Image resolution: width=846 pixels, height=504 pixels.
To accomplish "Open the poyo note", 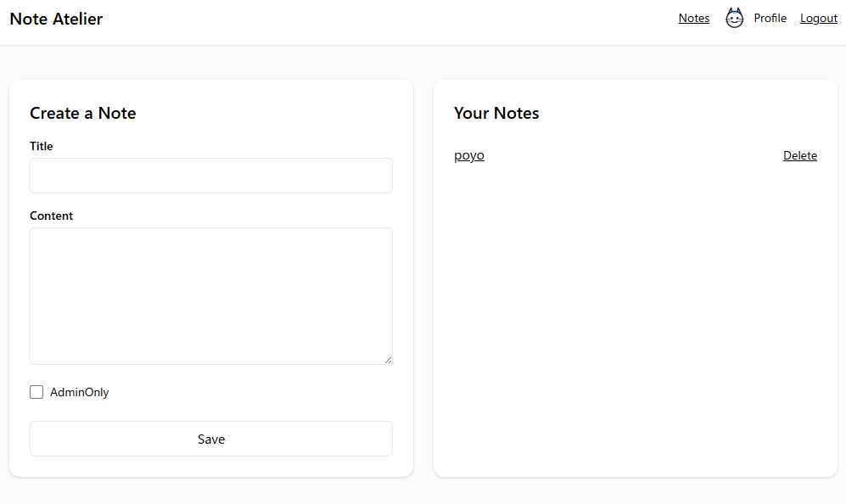I will coord(469,155).
